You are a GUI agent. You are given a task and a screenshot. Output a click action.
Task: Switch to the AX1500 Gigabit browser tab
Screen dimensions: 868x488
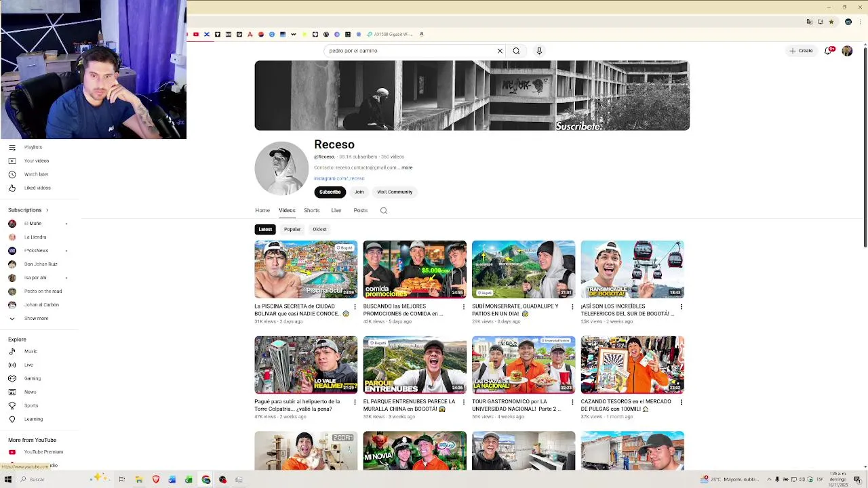(x=391, y=34)
